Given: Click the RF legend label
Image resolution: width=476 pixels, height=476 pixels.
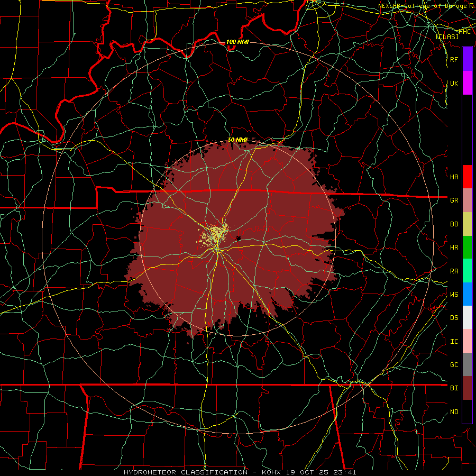Looking at the screenshot, I should tap(454, 59).
